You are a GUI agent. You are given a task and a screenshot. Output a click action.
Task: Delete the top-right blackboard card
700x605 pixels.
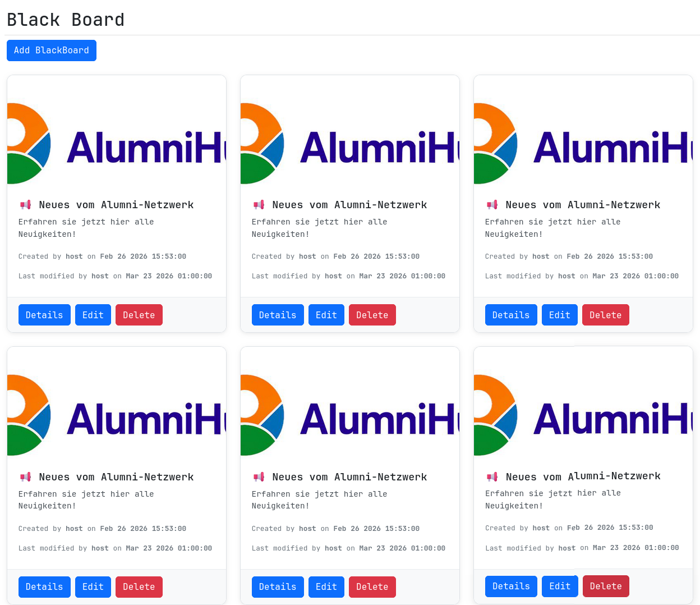point(605,315)
